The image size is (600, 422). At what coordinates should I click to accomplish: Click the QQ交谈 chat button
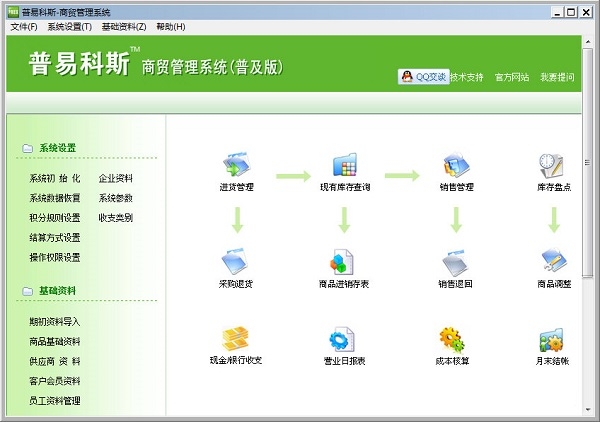coord(423,77)
